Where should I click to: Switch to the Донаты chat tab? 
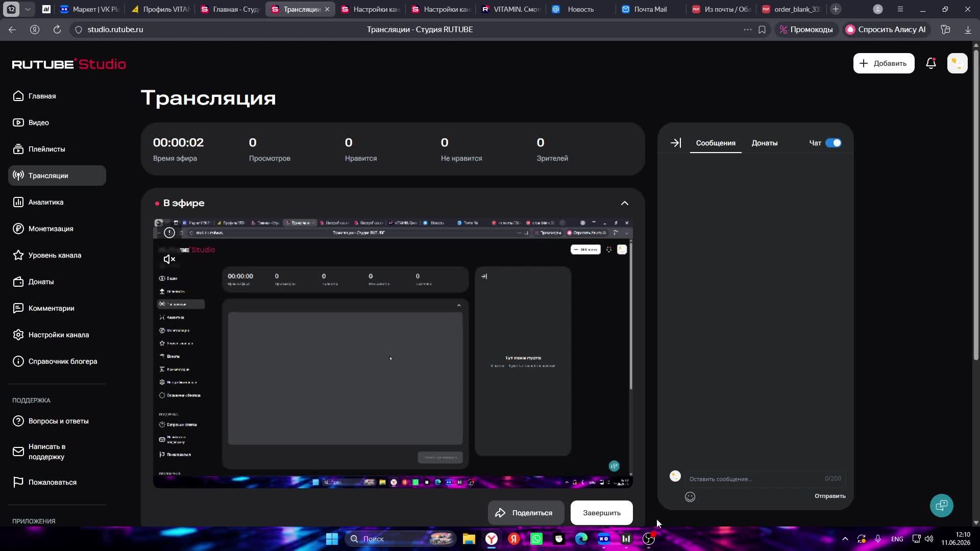(x=764, y=143)
